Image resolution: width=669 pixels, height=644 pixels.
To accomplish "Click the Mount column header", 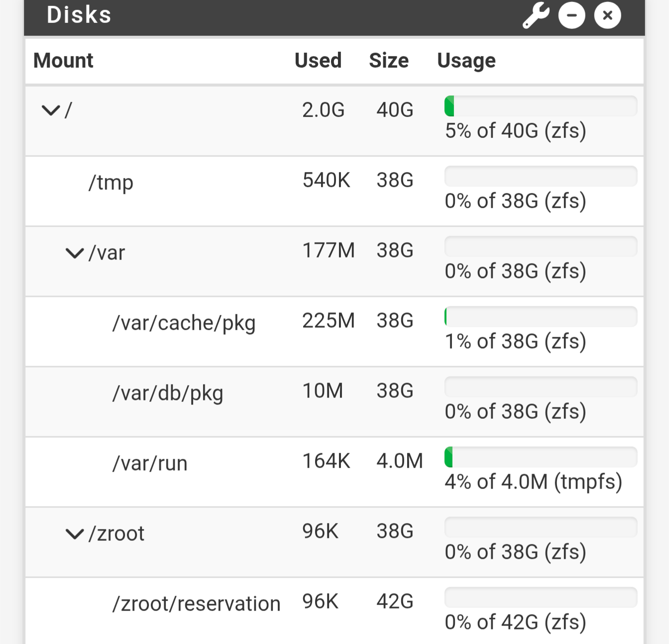I will [63, 60].
